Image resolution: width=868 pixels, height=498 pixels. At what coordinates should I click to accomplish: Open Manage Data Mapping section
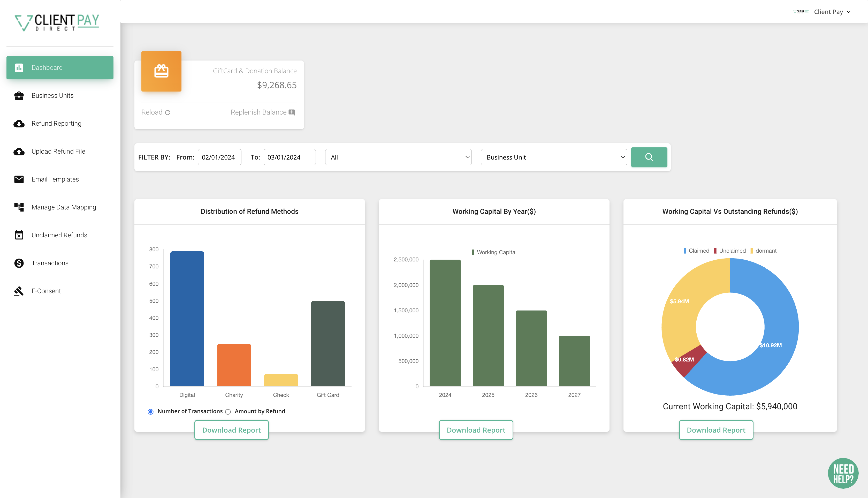[60, 207]
